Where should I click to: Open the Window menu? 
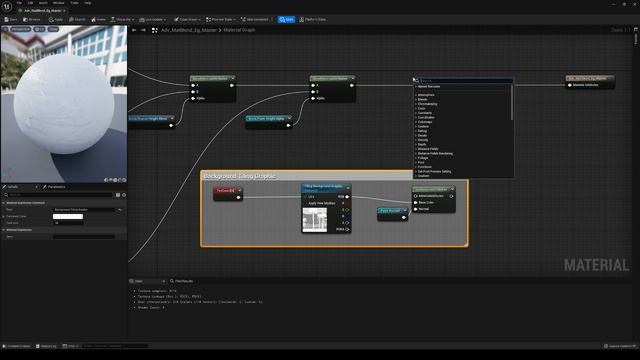[58, 3]
